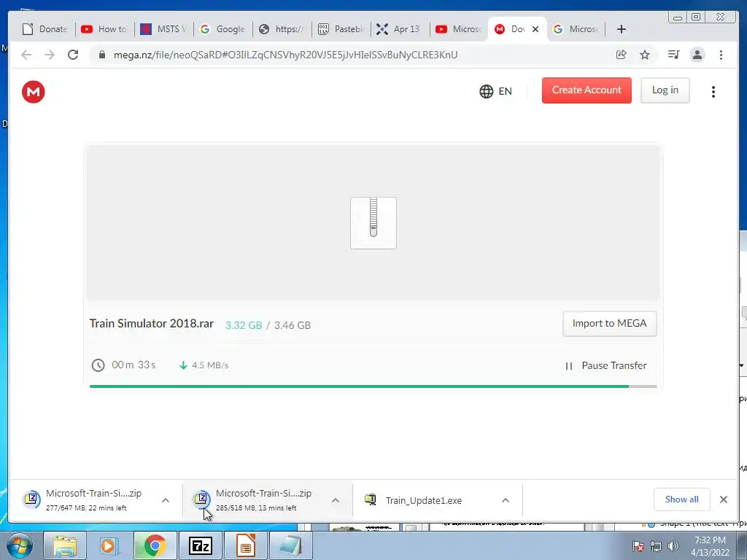Open the volume tray icon
This screenshot has width=747, height=560.
(x=673, y=546)
